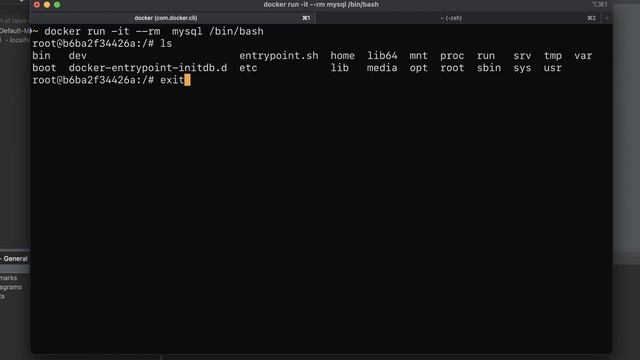Click the 'var' directory name
The height and width of the screenshot is (360, 640).
pyautogui.click(x=583, y=56)
